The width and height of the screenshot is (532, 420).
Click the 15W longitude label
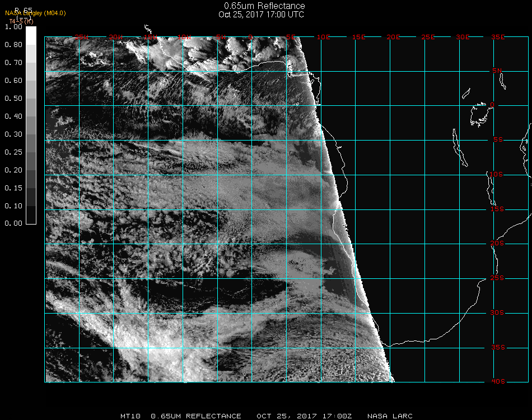[x=150, y=37]
